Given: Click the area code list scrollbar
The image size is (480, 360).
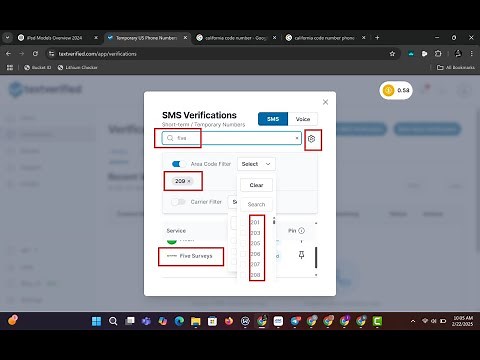Looking at the screenshot, I should coord(274,221).
